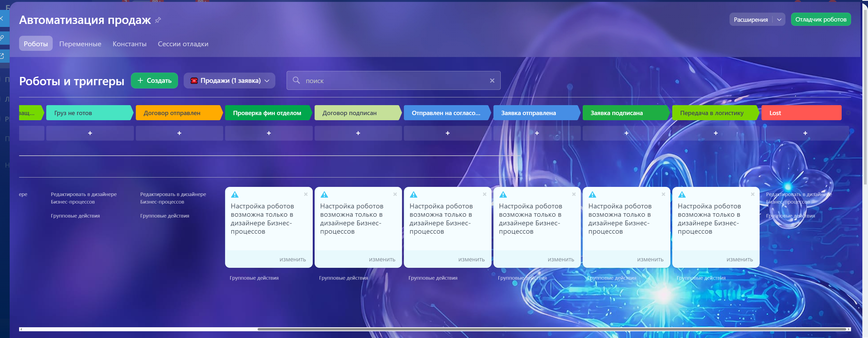Click the horizontal scrollbar thumb at bottom
The width and height of the screenshot is (868, 338).
click(552, 329)
